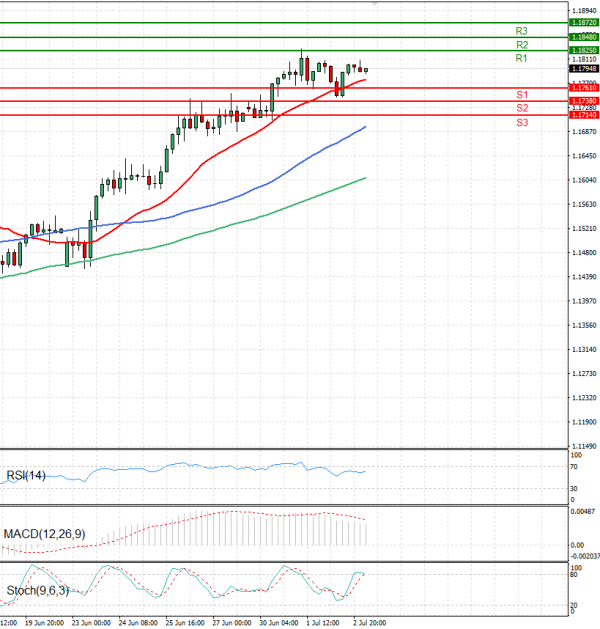Click the 23 Jun 00:00 time label

pos(91,623)
